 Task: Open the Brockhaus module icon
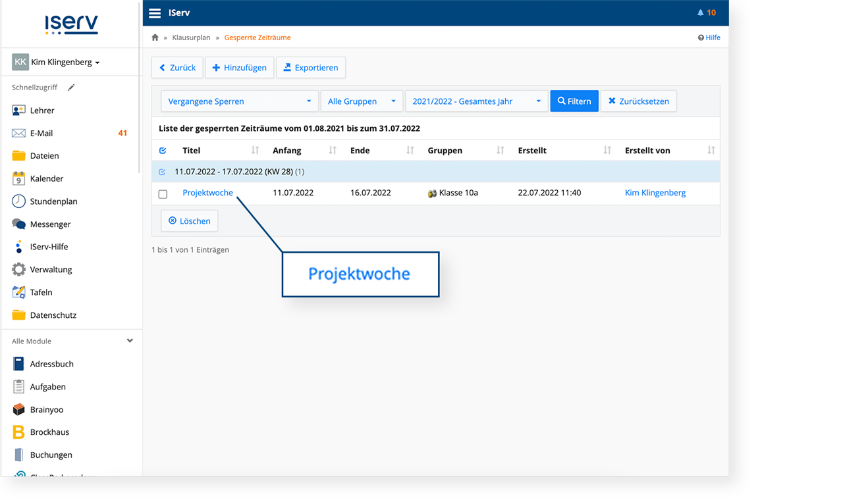point(18,432)
